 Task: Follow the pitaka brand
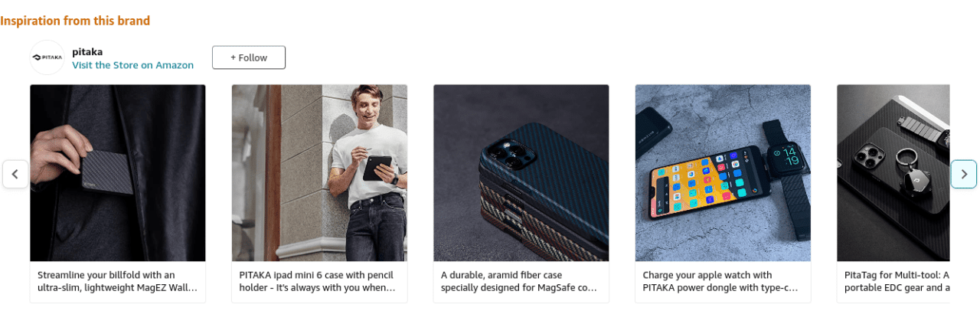[249, 57]
